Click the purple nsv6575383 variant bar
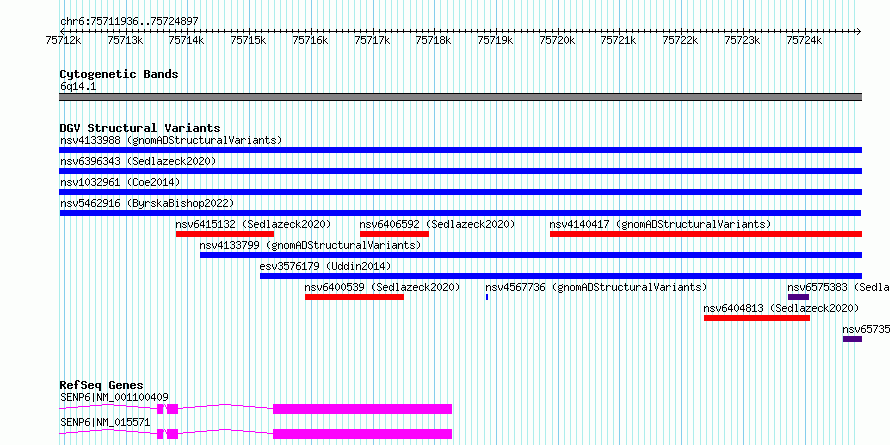This screenshot has height=445, width=890. tap(799, 297)
